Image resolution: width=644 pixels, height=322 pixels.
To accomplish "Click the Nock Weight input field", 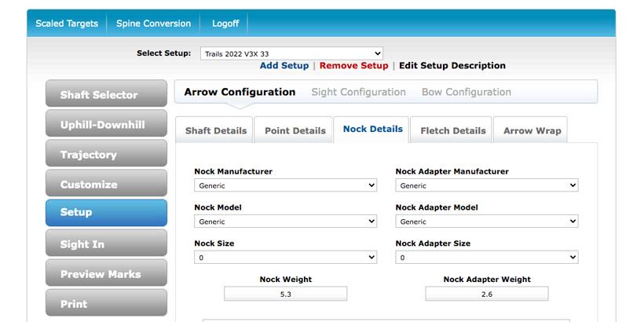I will click(285, 294).
